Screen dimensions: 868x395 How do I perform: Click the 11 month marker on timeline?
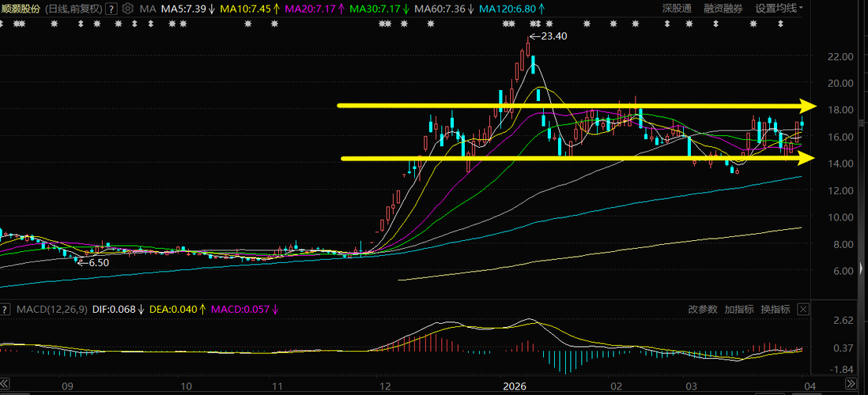tap(277, 386)
